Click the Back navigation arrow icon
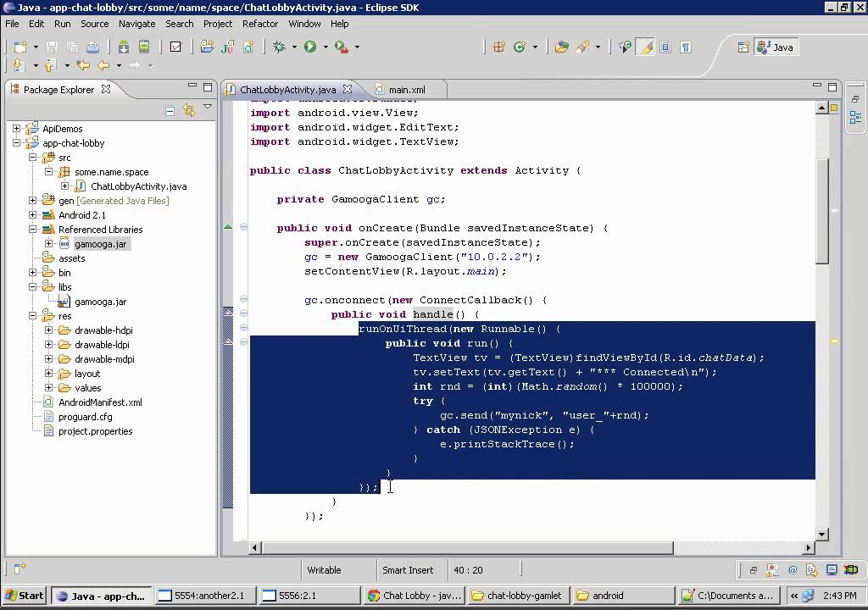Image resolution: width=868 pixels, height=610 pixels. click(103, 65)
